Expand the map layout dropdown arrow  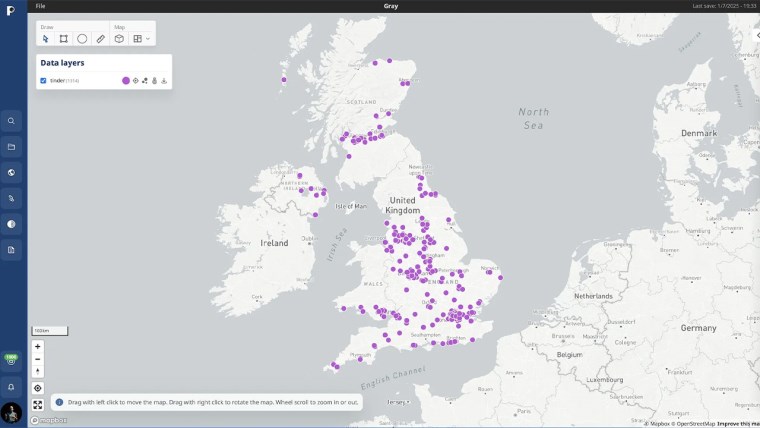148,39
